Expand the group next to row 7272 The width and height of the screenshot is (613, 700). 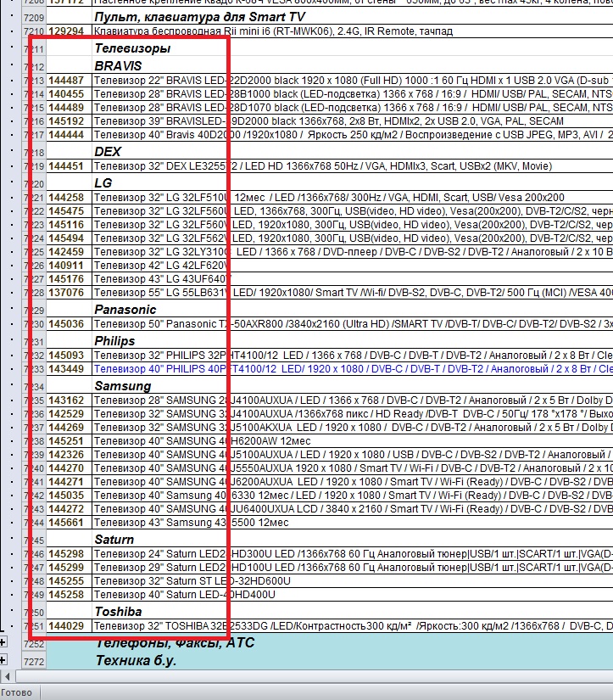point(3,660)
